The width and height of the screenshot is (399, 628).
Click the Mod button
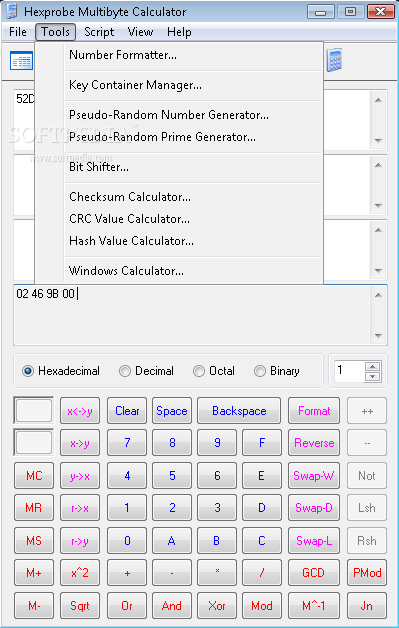[262, 606]
